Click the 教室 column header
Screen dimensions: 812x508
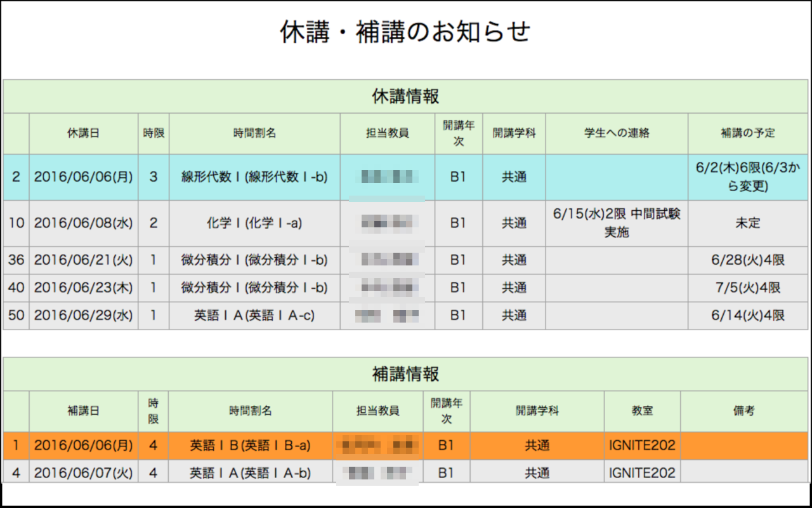click(642, 411)
